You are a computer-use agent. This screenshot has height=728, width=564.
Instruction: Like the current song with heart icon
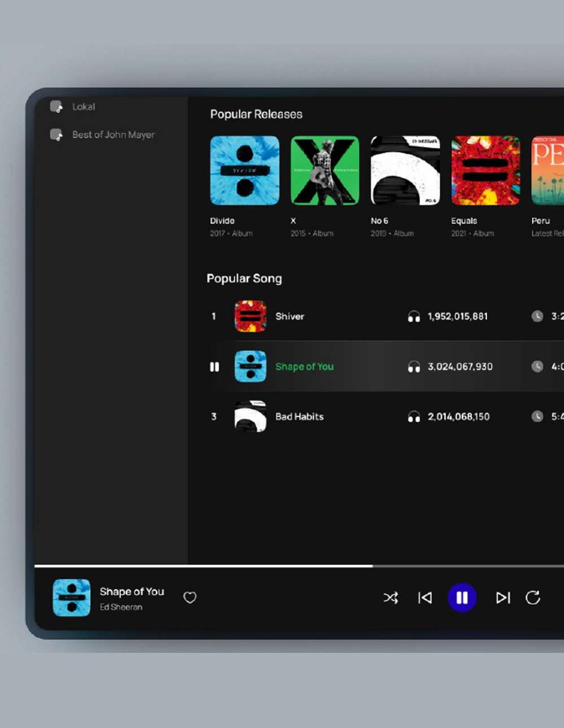point(190,598)
